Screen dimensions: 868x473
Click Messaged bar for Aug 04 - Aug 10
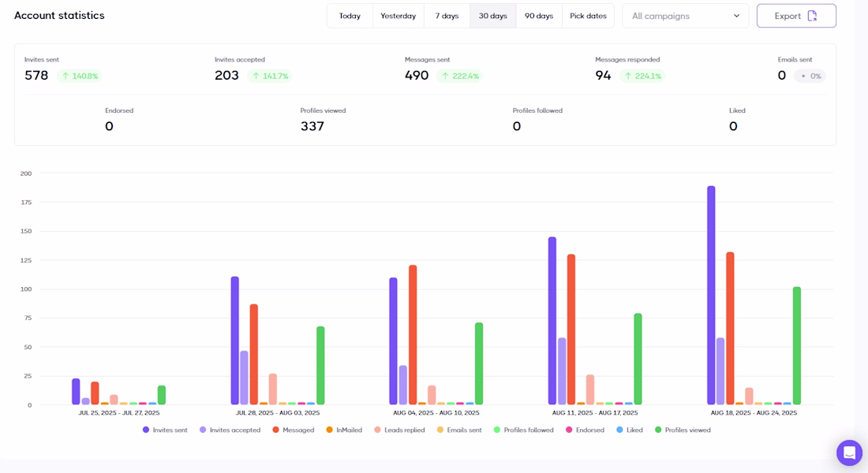(x=413, y=335)
